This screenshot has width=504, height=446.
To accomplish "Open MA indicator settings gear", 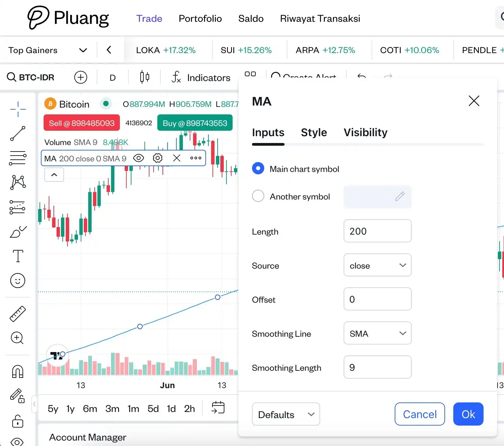I will click(x=158, y=158).
